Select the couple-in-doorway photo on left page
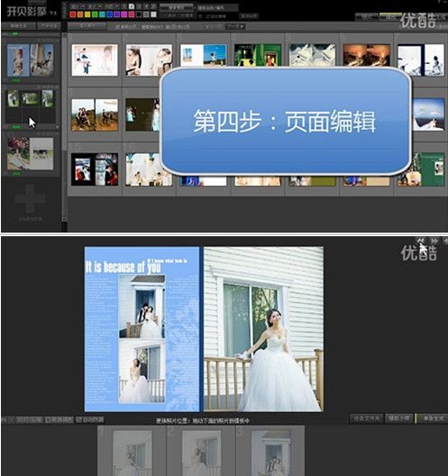This screenshot has height=476, width=448. tap(142, 307)
